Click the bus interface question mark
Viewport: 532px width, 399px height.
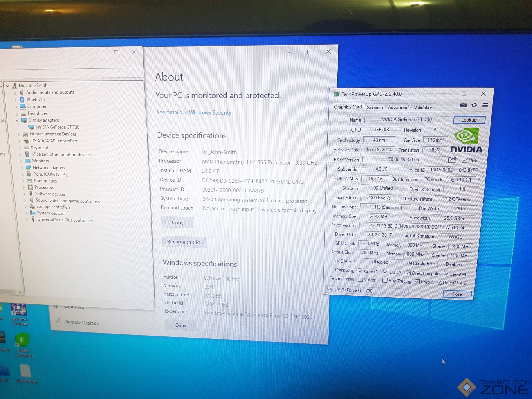click(x=478, y=180)
